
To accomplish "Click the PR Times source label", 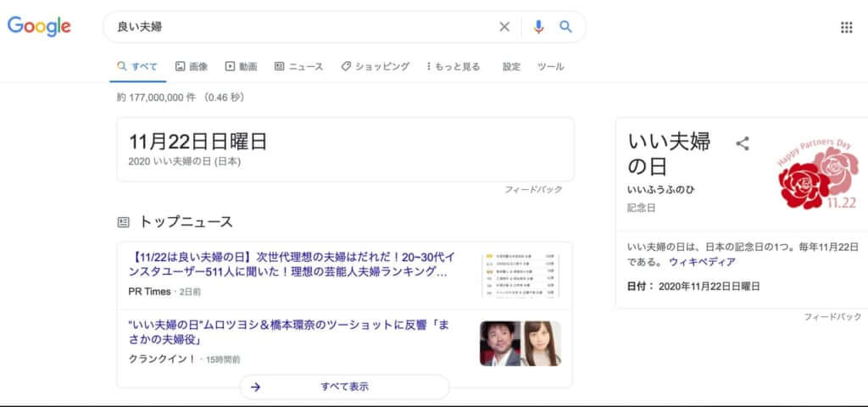I will [149, 292].
